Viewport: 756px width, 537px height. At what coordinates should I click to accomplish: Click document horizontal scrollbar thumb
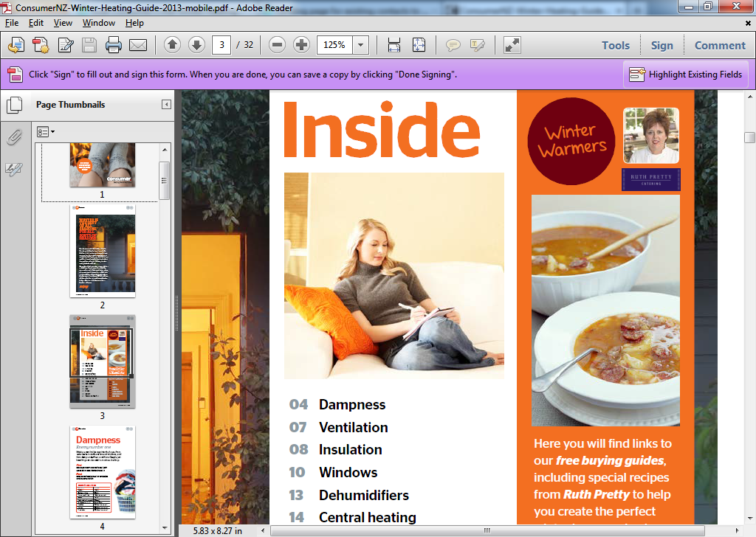pos(487,531)
